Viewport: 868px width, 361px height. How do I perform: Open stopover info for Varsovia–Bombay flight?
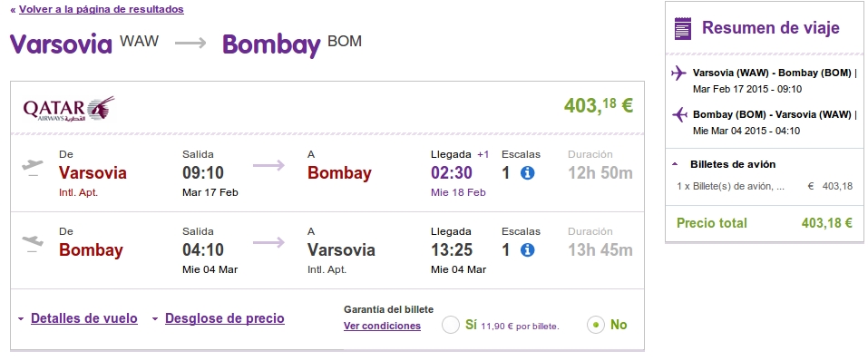click(527, 173)
